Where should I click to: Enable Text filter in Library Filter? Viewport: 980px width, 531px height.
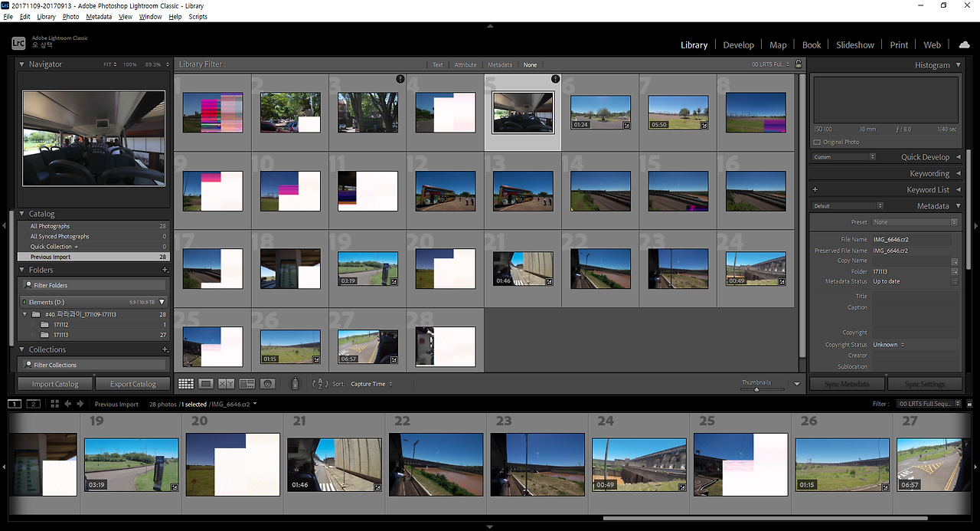click(438, 65)
